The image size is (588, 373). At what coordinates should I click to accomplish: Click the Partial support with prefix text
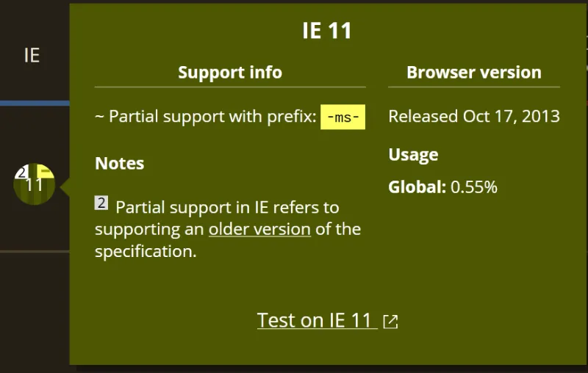(212, 117)
